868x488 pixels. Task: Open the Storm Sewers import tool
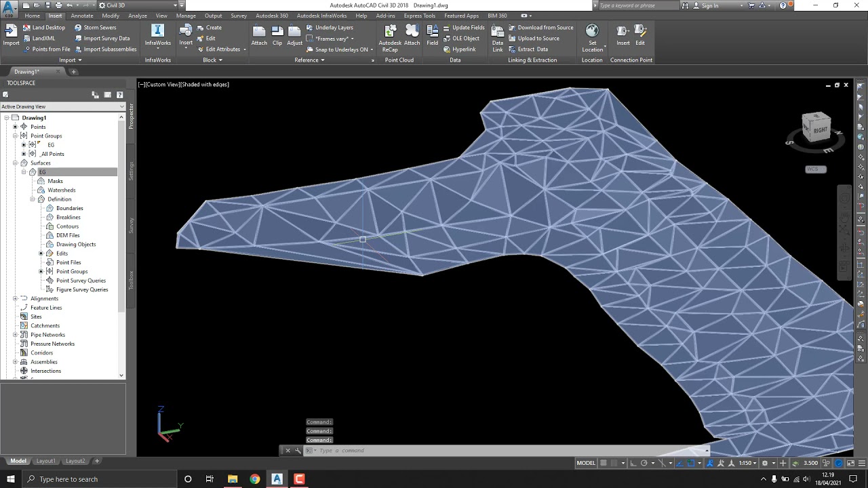(95, 28)
